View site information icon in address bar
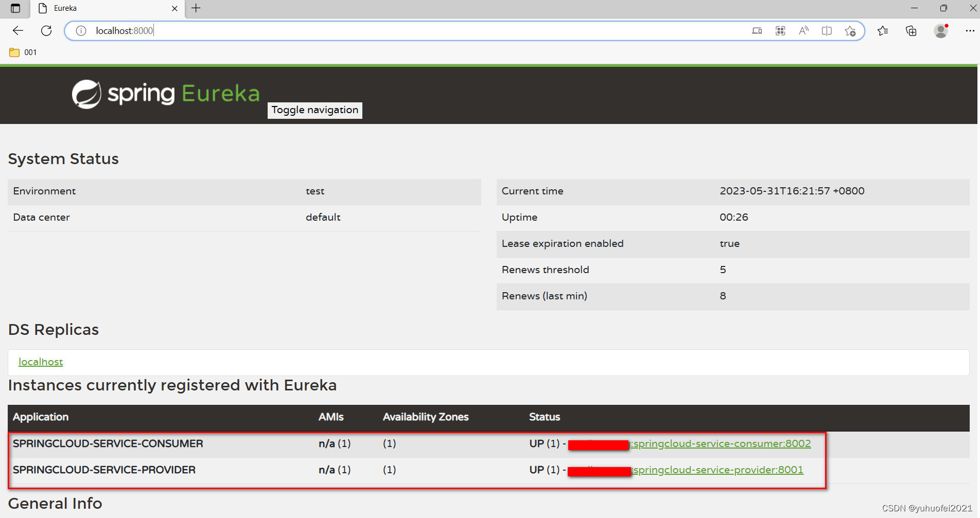This screenshot has height=518, width=980. point(81,31)
